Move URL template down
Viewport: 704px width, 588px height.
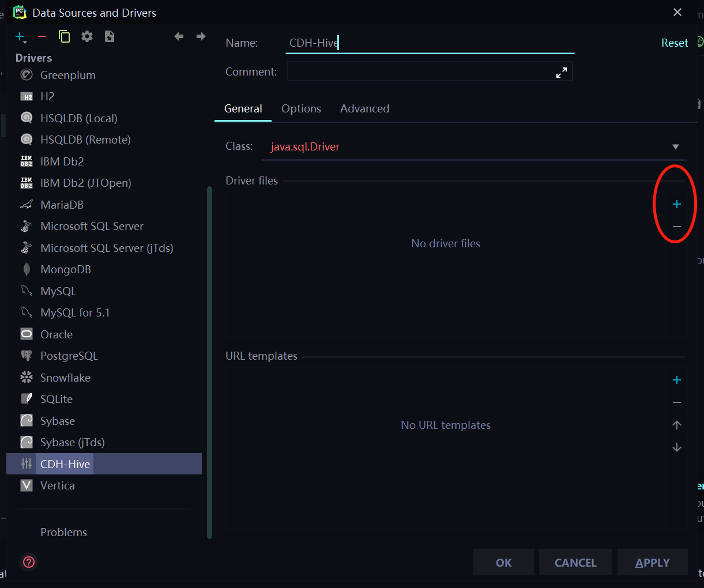(x=677, y=447)
